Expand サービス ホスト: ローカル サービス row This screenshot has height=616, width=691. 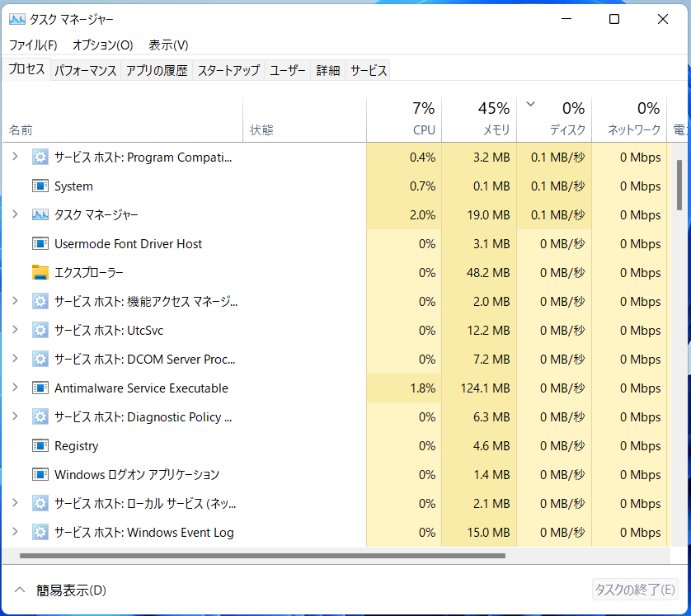tap(15, 503)
